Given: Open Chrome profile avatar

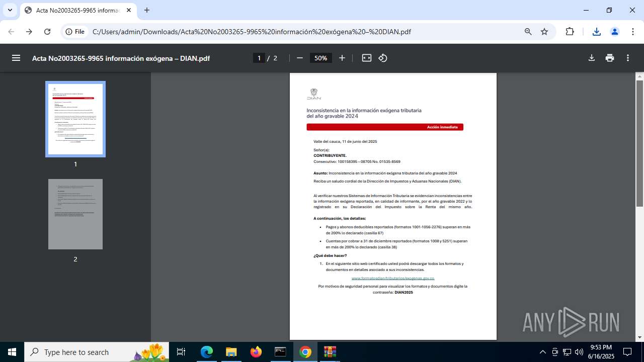Looking at the screenshot, I should [615, 32].
